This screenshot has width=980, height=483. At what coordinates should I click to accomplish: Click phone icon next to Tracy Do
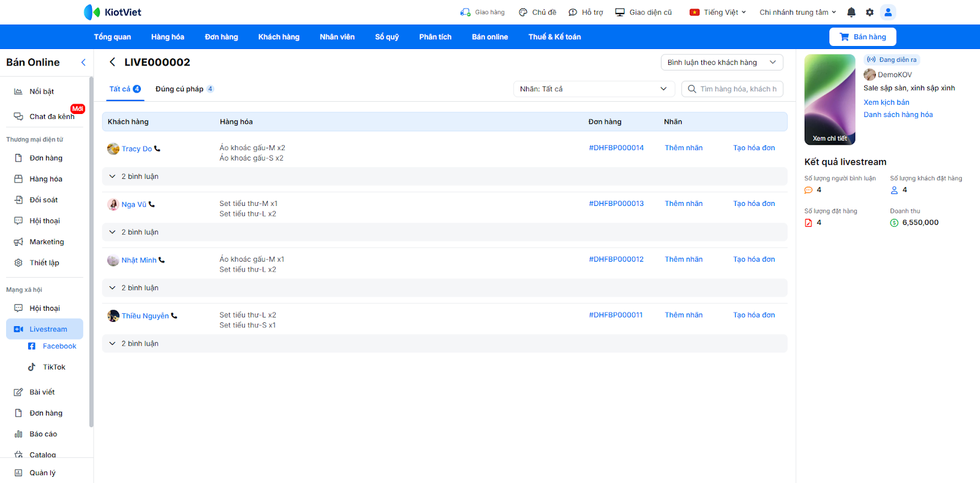point(157,148)
